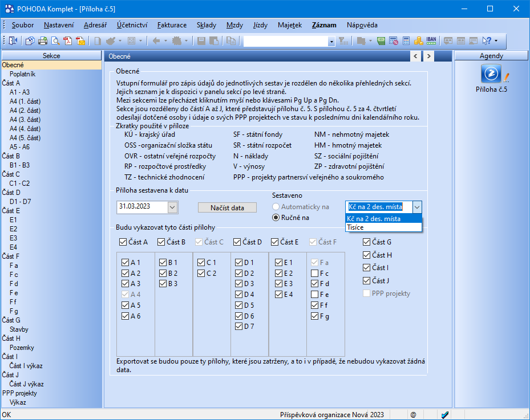The height and width of the screenshot is (420, 530).
Task: Uncheck the Část J checkbox
Action: click(366, 280)
